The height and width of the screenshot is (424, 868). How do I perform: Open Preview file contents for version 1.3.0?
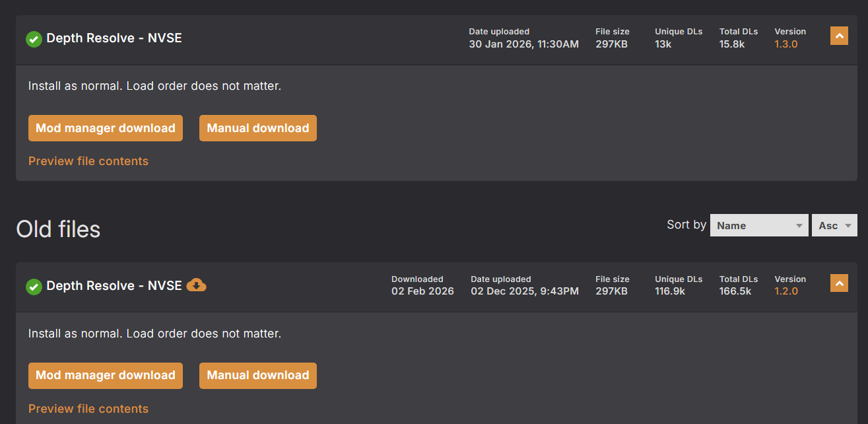click(x=88, y=161)
